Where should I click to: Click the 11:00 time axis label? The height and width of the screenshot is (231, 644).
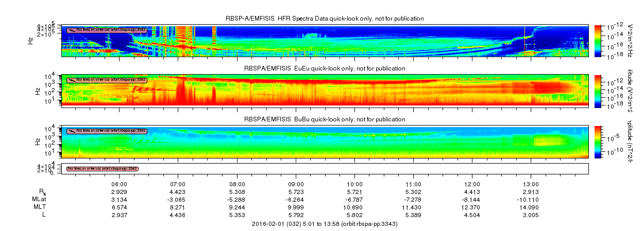[413, 184]
